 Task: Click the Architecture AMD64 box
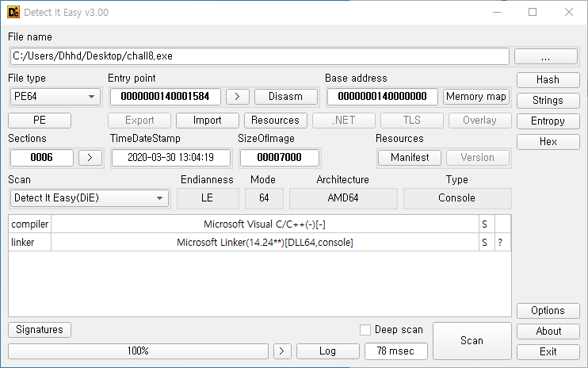click(343, 198)
